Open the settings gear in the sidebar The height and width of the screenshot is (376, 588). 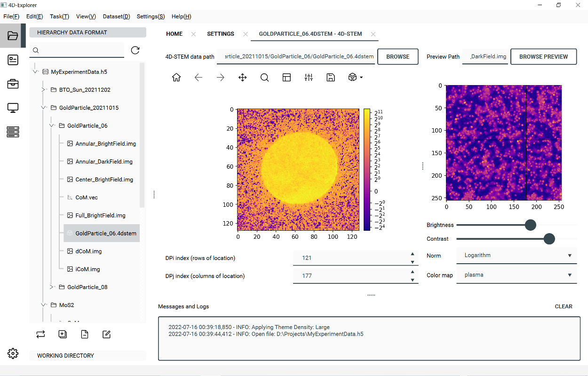pos(13,354)
